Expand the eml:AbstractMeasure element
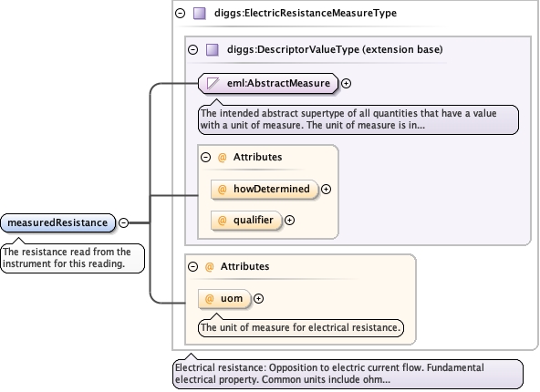The height and width of the screenshot is (392, 540). pos(346,83)
